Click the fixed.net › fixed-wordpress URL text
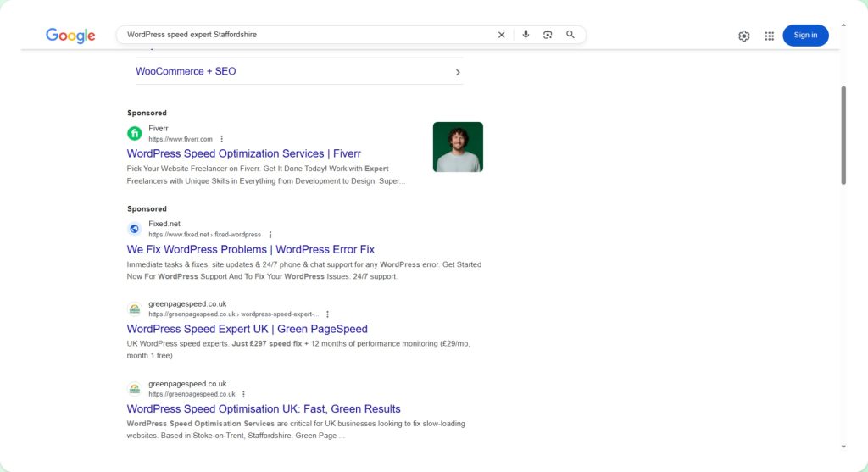Screen dimensions: 868x472 pyautogui.click(x=205, y=235)
